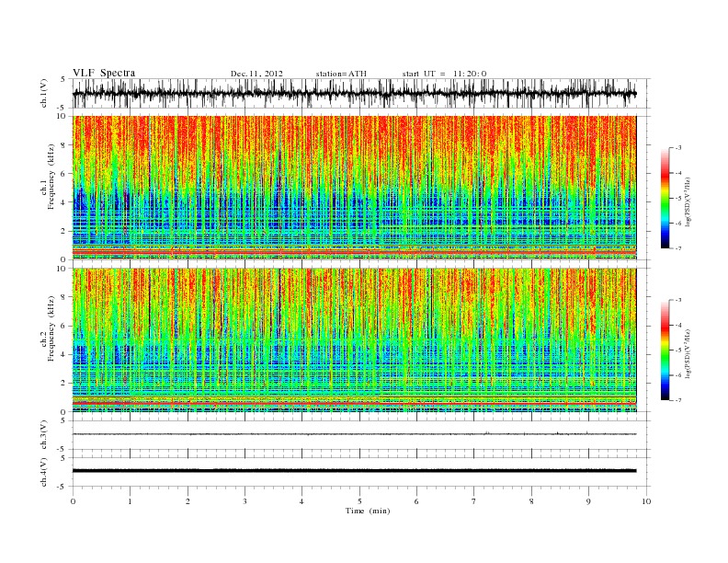This screenshot has width=728, height=563.
Task: Click the ch.1 spectrogram panel
Action: coord(355,188)
